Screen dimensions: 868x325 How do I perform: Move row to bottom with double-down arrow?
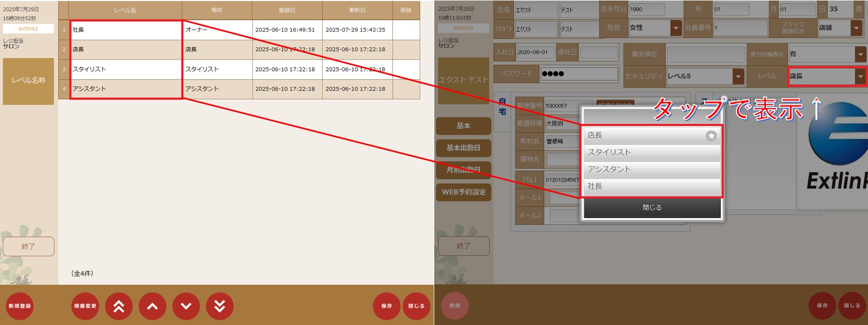(x=220, y=306)
